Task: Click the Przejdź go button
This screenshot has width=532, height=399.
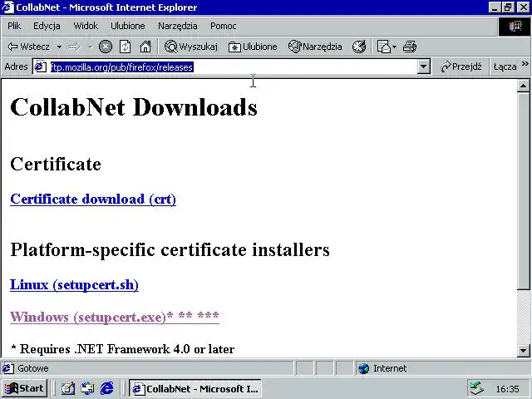Action: coord(461,66)
